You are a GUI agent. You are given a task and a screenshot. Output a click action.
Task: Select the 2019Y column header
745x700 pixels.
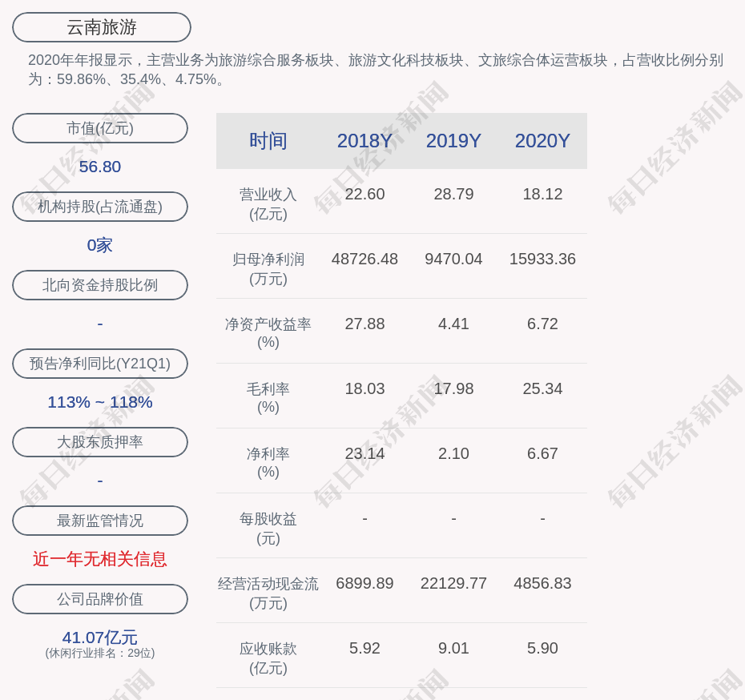453,141
